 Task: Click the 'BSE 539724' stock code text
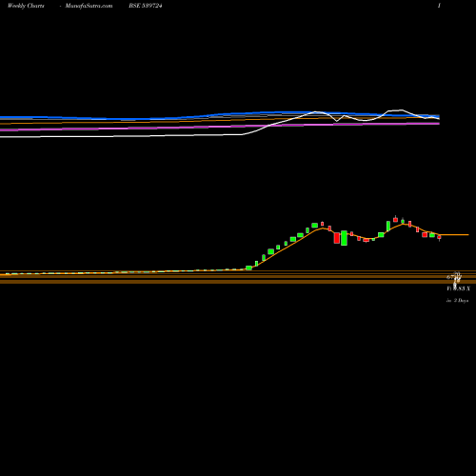[x=146, y=6]
